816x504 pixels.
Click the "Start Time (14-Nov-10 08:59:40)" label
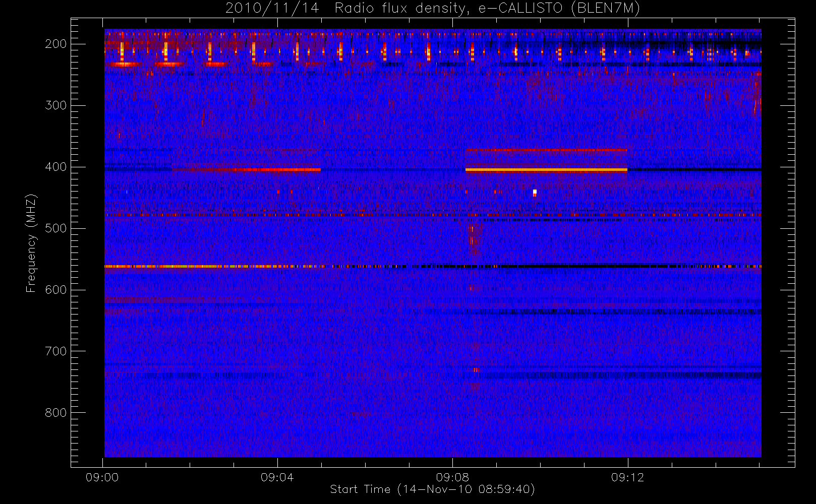[x=432, y=489]
